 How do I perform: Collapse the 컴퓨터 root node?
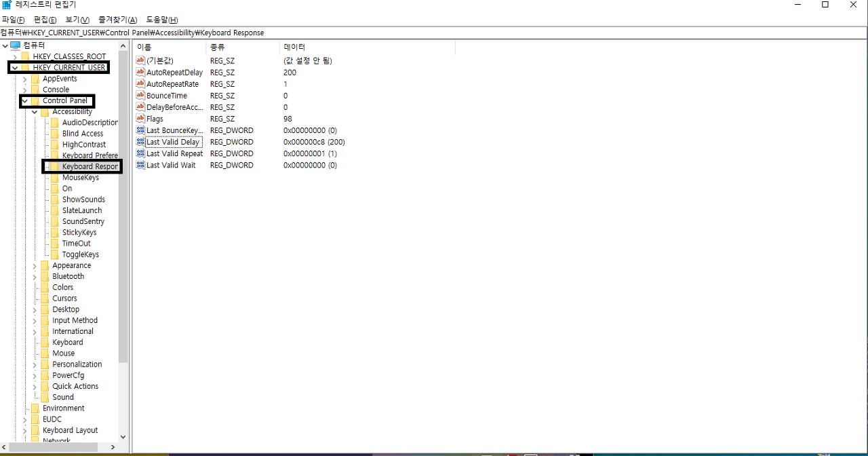coord(5,45)
